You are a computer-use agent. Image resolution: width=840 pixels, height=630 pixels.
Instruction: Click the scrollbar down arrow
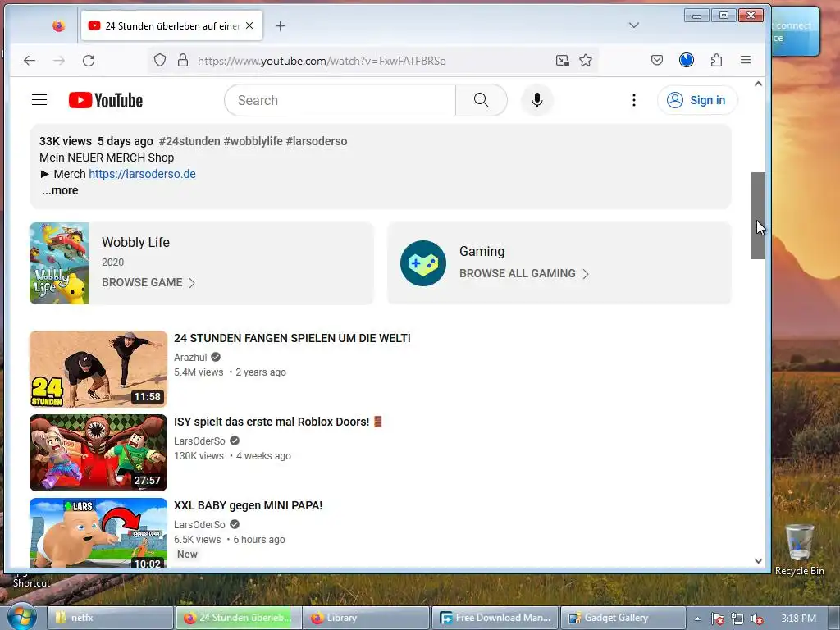click(x=758, y=561)
